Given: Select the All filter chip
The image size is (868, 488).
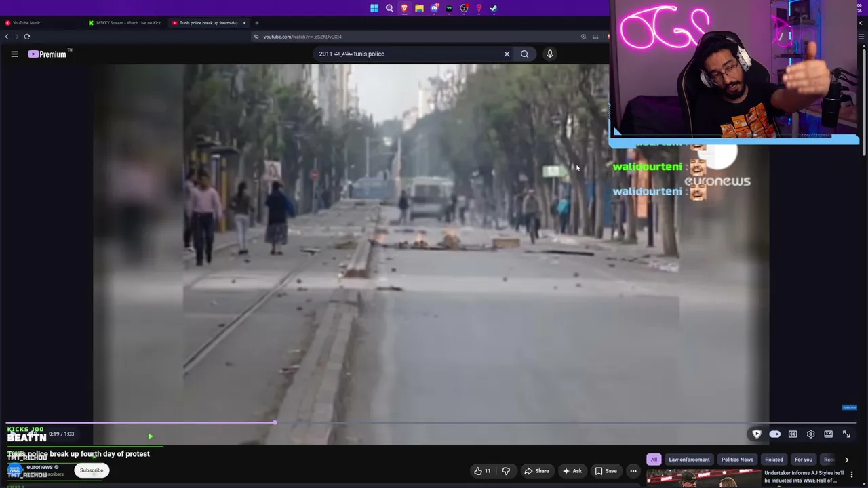Looking at the screenshot, I should (654, 460).
